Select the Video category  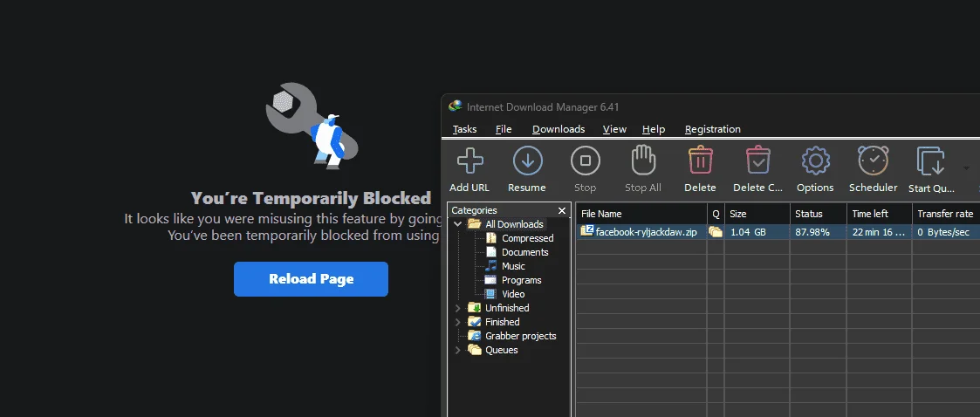[513, 294]
